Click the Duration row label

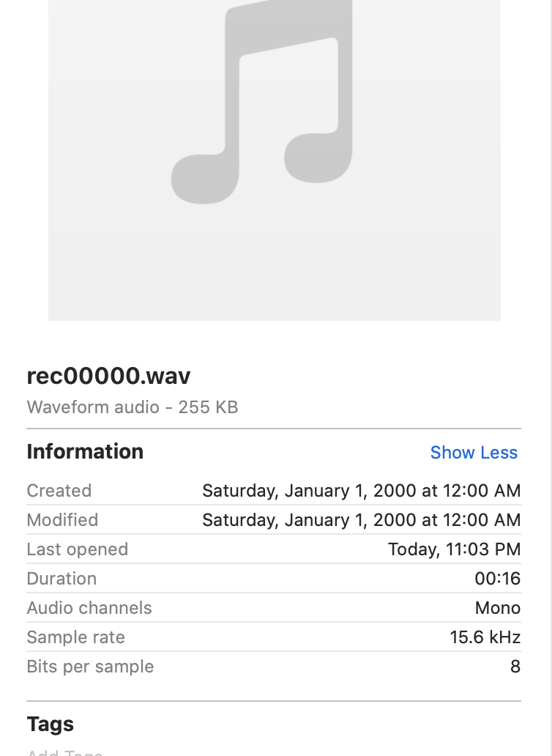click(x=61, y=579)
